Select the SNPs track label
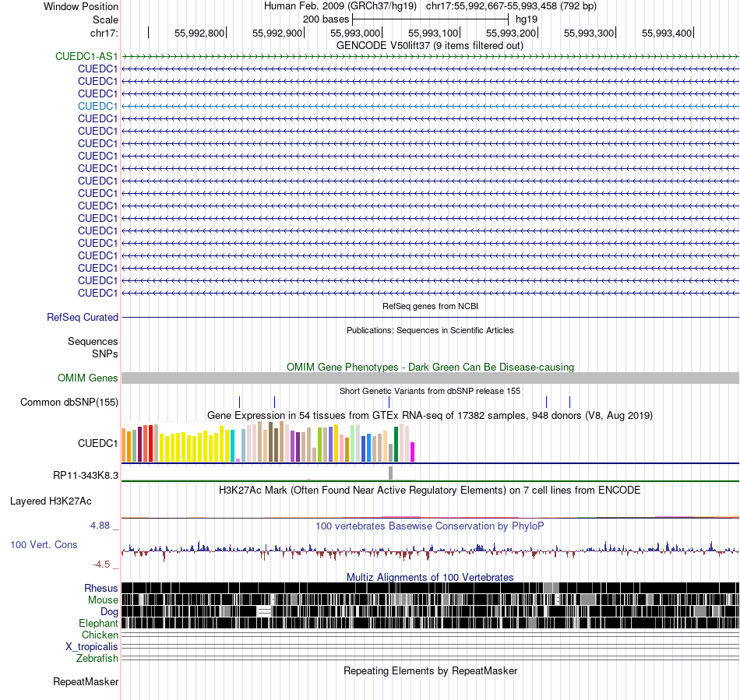This screenshot has width=740, height=700. [x=105, y=354]
